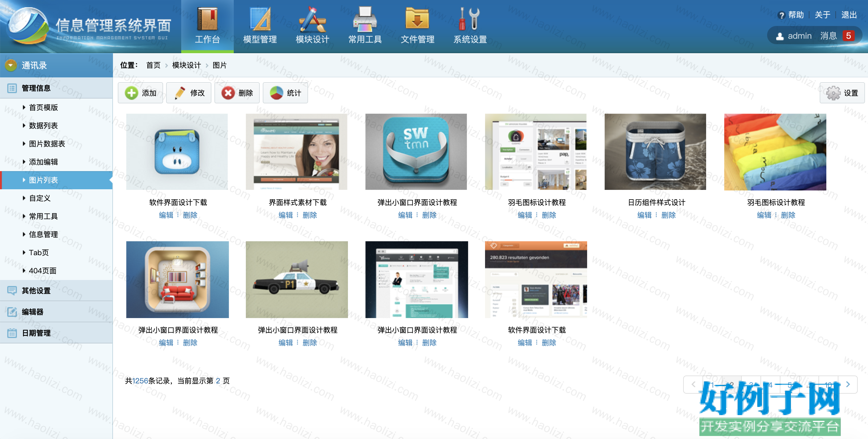
Task: Edit the police car 弹出小窗口界面设计教程 item
Action: tap(285, 343)
